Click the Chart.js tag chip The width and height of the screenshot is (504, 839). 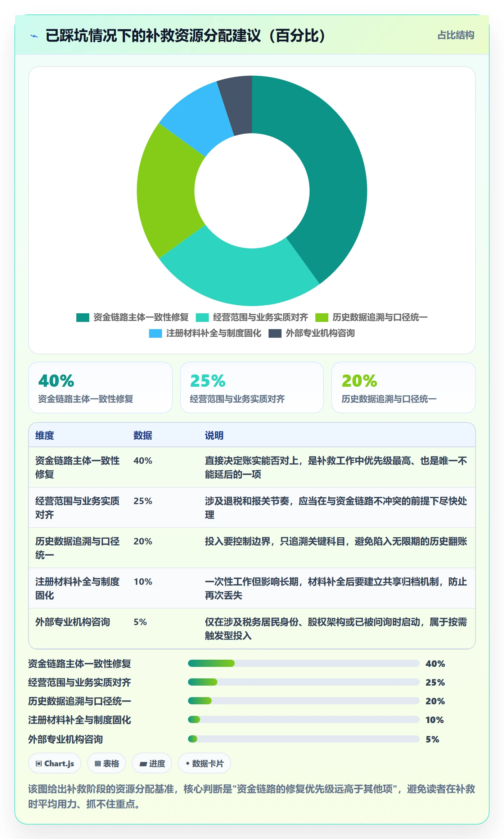click(55, 763)
